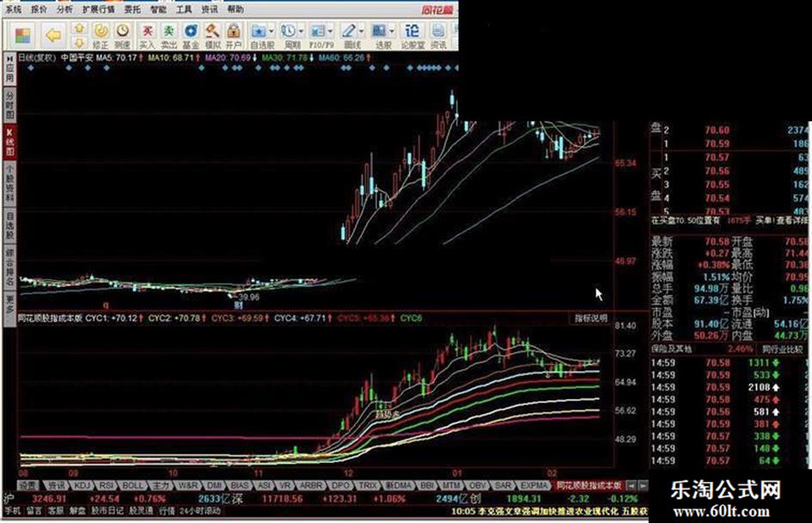
Task: Open the 帮助 menu
Action: point(235,9)
